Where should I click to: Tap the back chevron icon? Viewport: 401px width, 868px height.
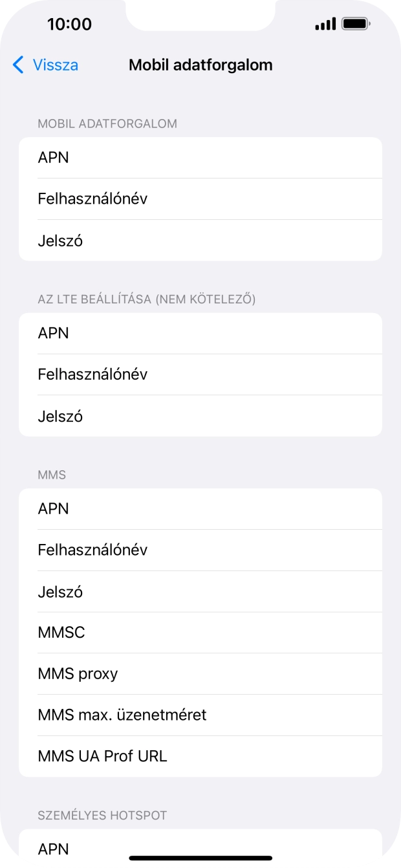tap(17, 65)
